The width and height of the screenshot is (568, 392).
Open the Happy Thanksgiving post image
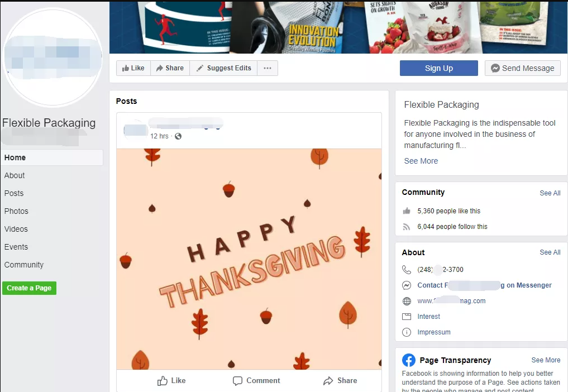(249, 259)
